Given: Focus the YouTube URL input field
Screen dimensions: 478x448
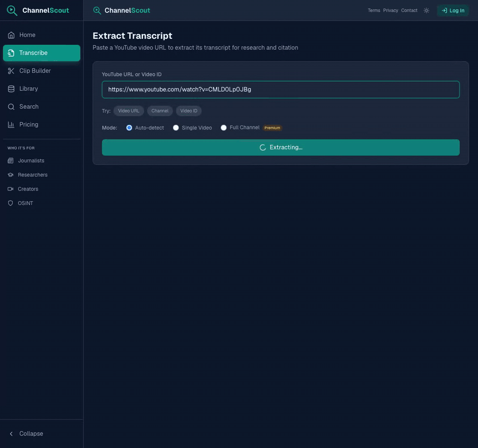Looking at the screenshot, I should pyautogui.click(x=281, y=90).
